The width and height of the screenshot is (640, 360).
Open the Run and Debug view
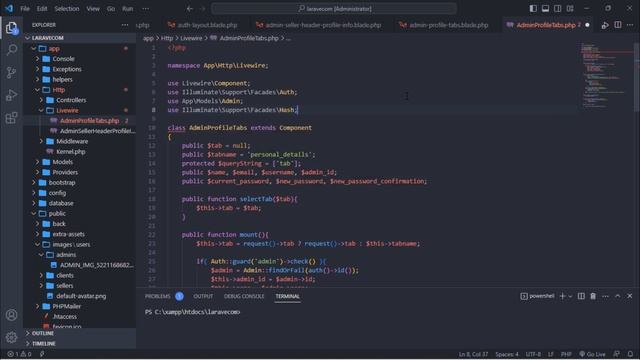pos(11,95)
